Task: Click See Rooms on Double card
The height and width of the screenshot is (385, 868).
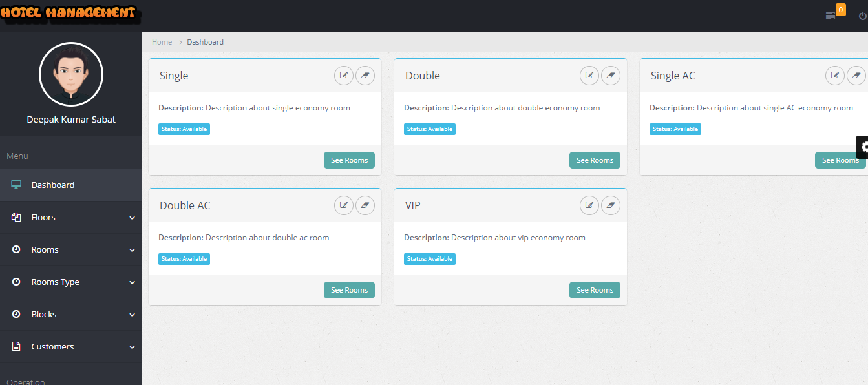Action: (x=595, y=160)
